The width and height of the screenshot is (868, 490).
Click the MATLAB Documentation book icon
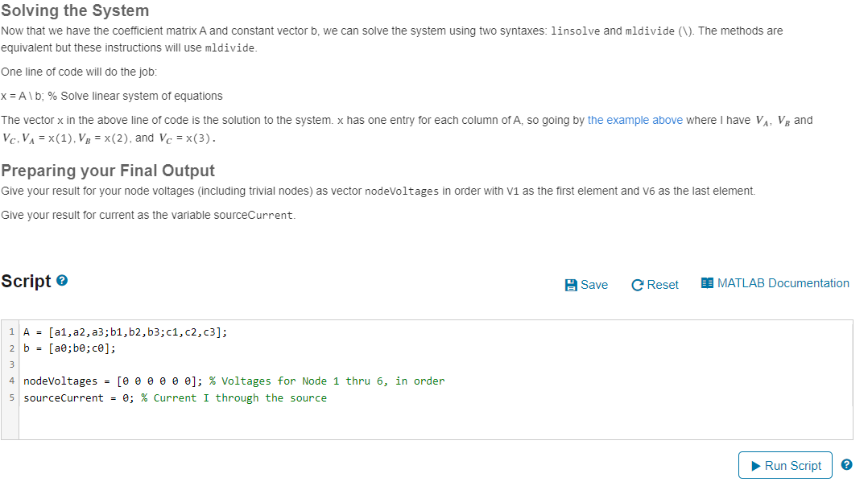click(x=707, y=282)
